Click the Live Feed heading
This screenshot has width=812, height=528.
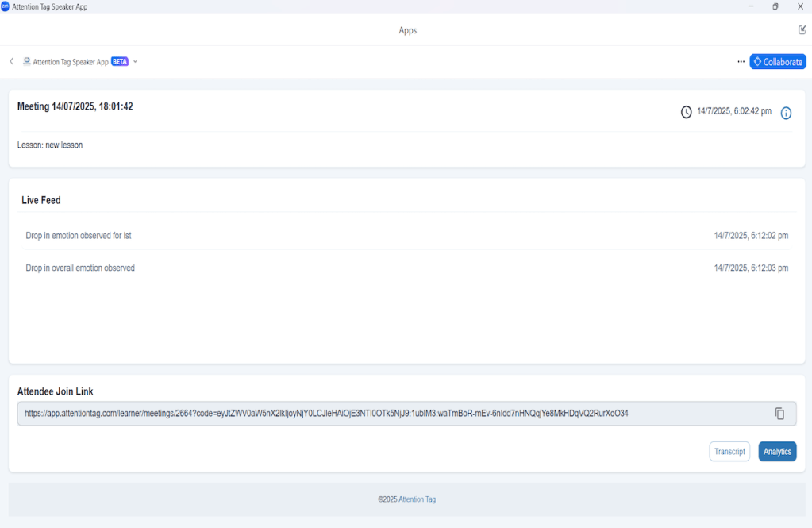click(41, 200)
